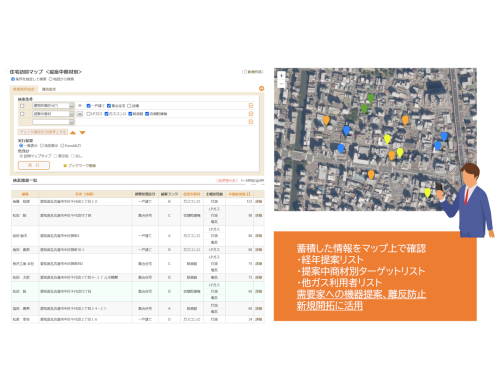This screenshot has height=391, width=500.
Task: Click the 新規作成 button
Action: pos(253,72)
